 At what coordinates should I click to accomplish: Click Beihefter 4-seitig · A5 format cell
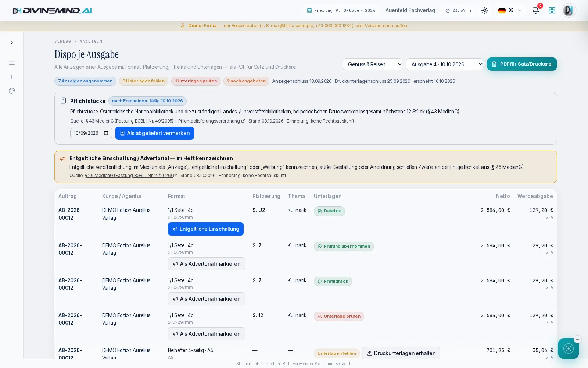coord(191,350)
